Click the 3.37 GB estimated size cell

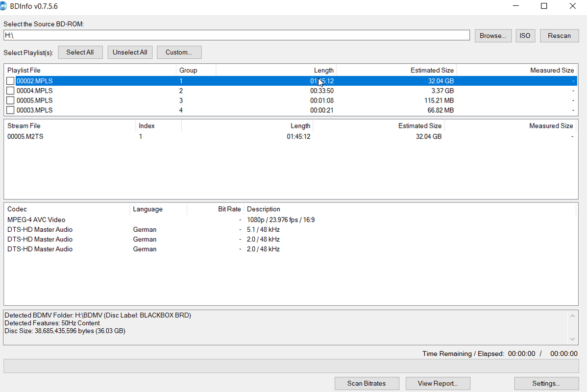pyautogui.click(x=442, y=91)
